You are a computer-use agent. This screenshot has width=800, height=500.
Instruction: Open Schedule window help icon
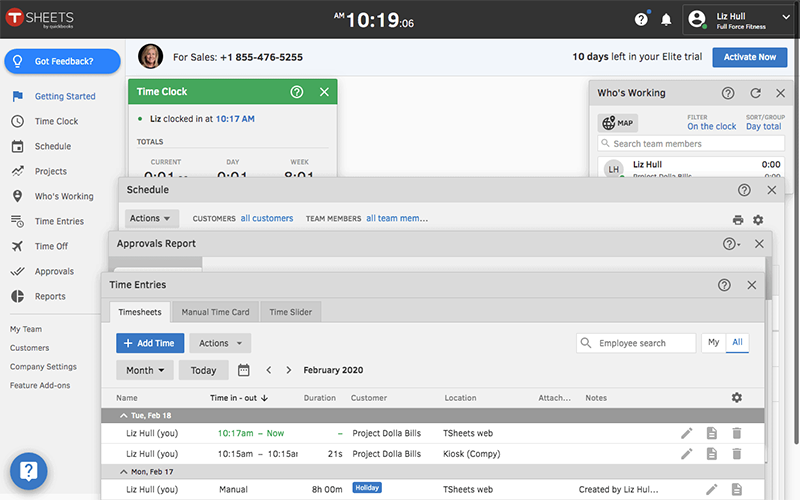(x=744, y=190)
